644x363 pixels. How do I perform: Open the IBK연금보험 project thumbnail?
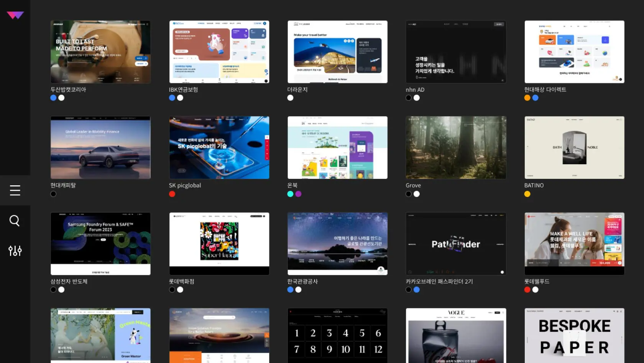coord(219,52)
